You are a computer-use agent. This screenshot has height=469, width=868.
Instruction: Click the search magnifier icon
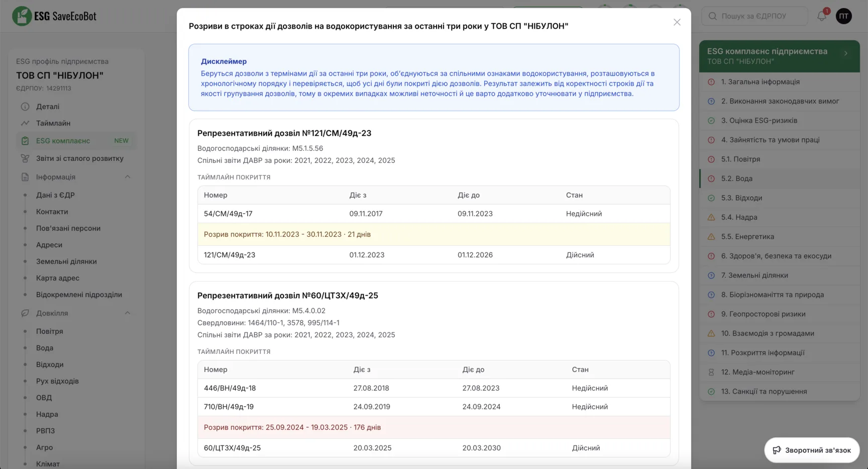pos(712,16)
